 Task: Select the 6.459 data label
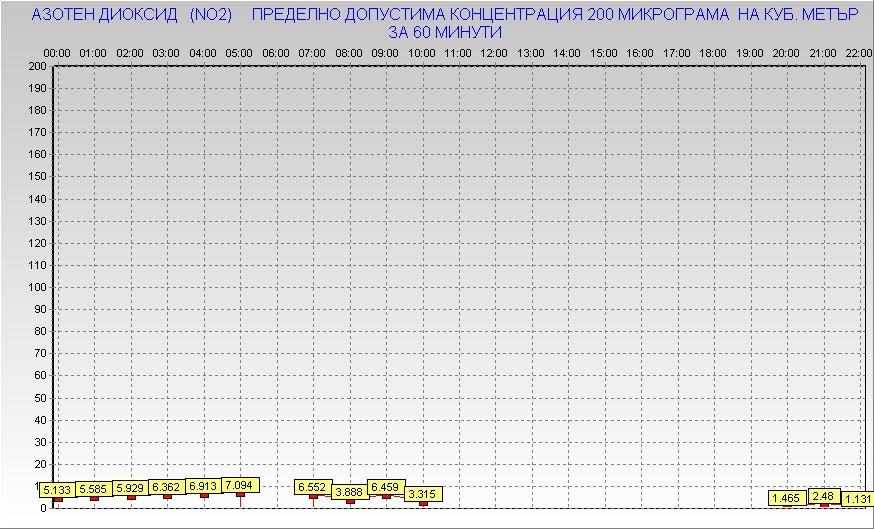tap(386, 487)
